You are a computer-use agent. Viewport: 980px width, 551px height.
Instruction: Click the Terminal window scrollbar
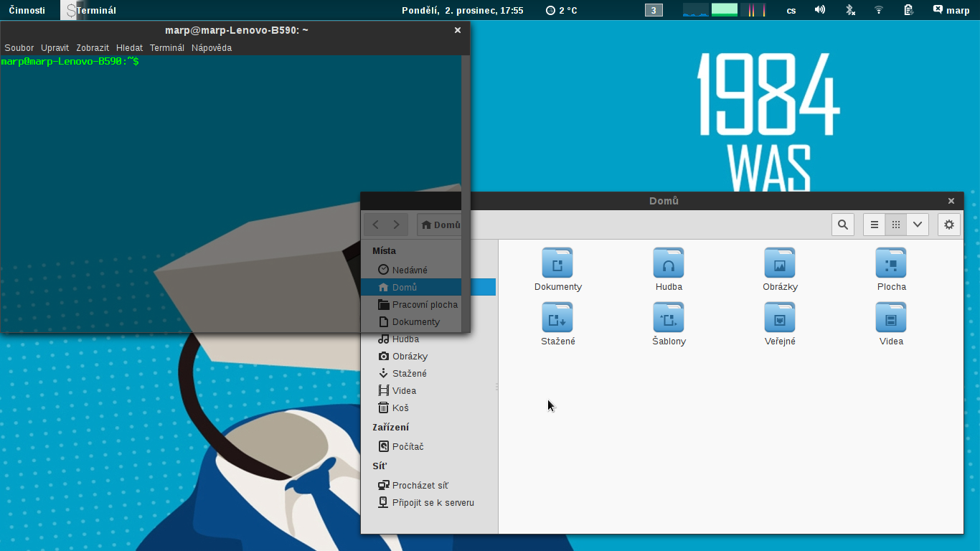click(465, 194)
